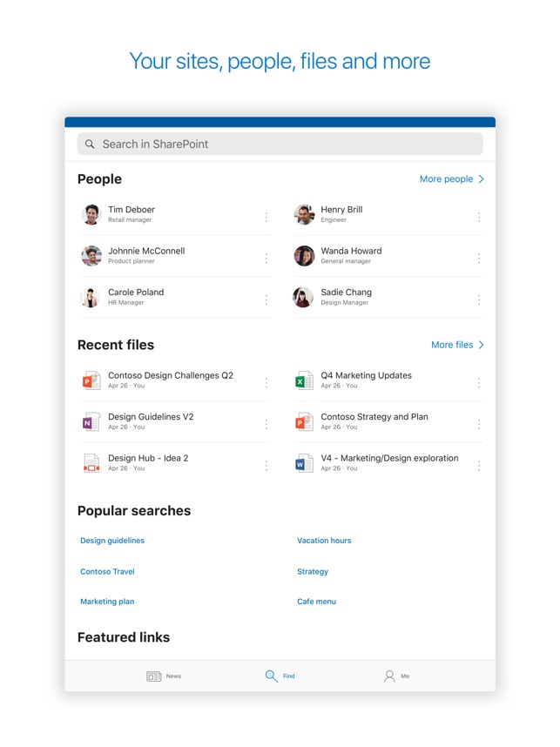
Task: Open options menu for Design Guidelines V2
Action: coord(266,425)
